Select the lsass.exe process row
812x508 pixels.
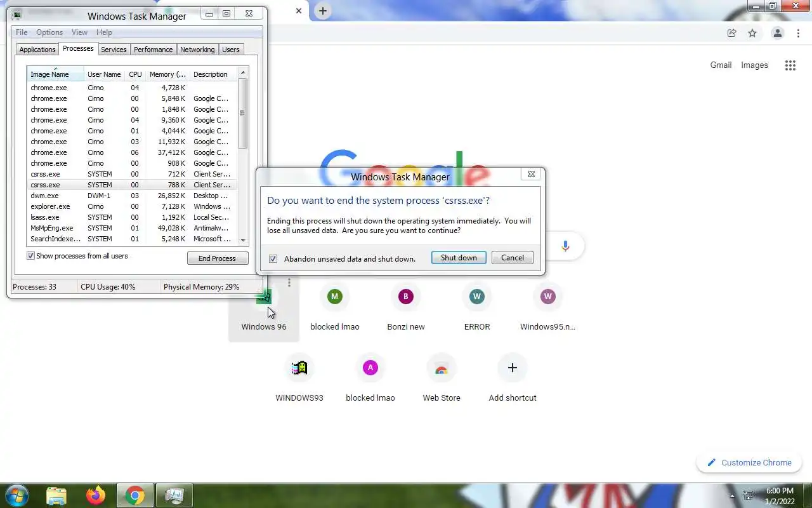pos(132,217)
